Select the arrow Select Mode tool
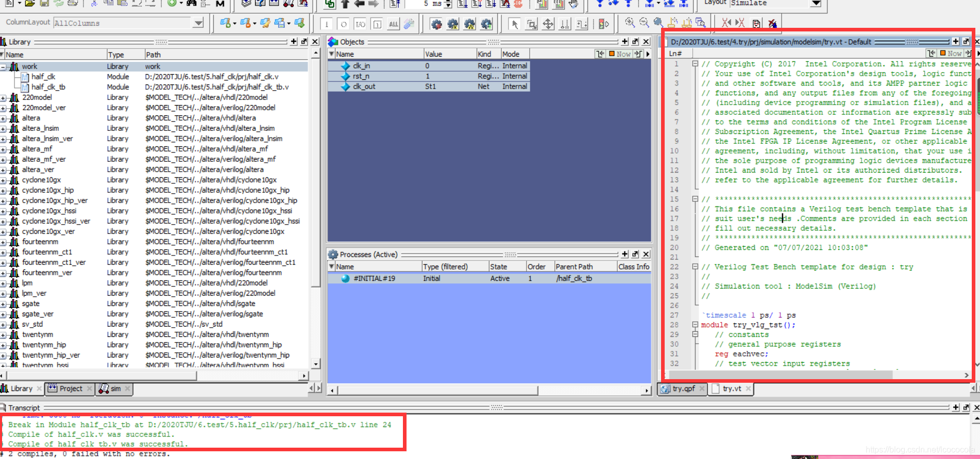 coord(515,24)
